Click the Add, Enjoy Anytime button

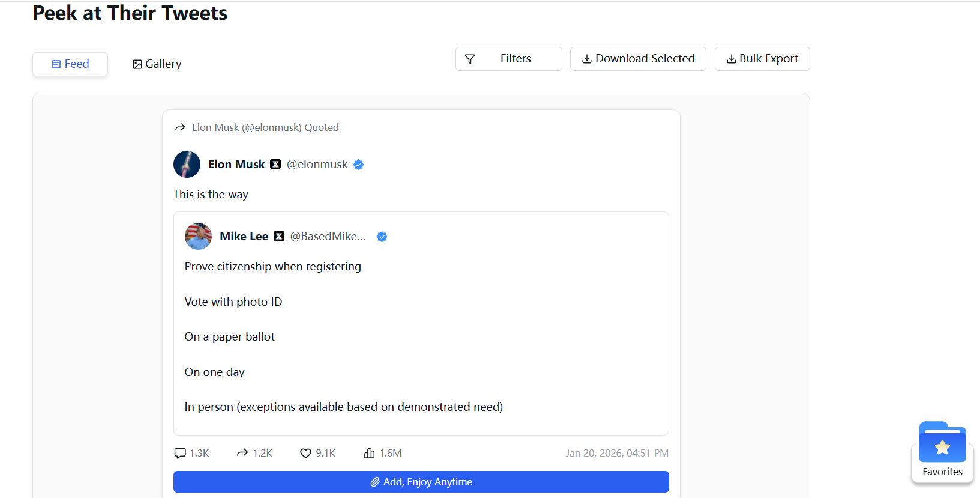(421, 482)
